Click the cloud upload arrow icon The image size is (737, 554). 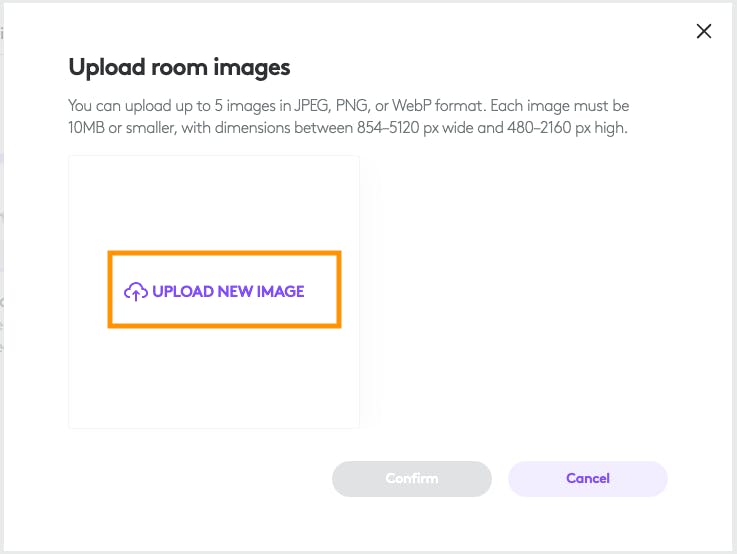[x=135, y=292]
